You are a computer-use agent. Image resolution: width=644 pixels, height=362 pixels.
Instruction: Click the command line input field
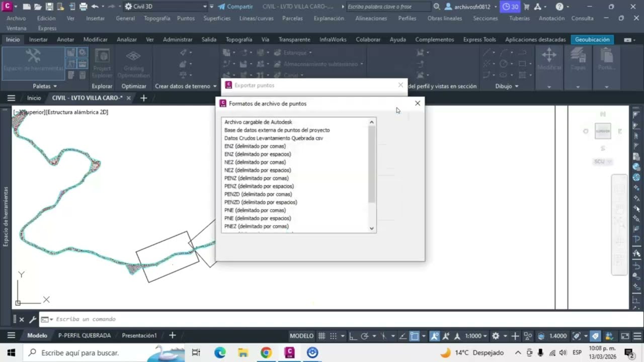(342, 319)
